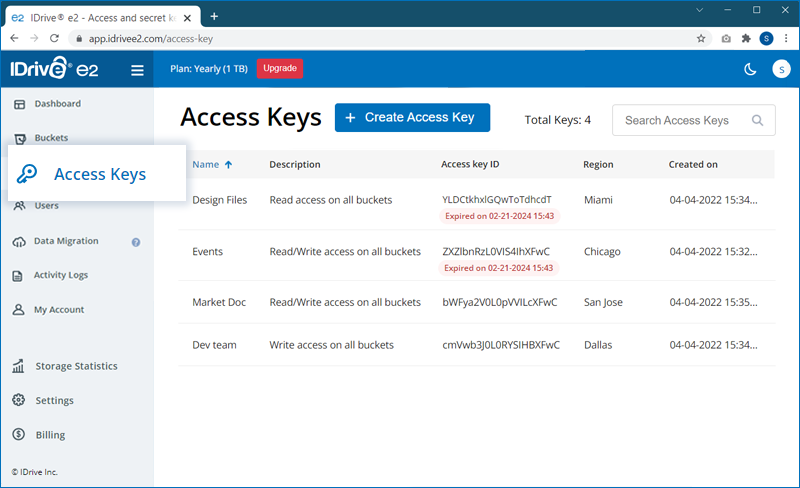Click access key ID ZXZlbnRzL0VIS4IhXFwC
This screenshot has width=800, height=488.
496,252
